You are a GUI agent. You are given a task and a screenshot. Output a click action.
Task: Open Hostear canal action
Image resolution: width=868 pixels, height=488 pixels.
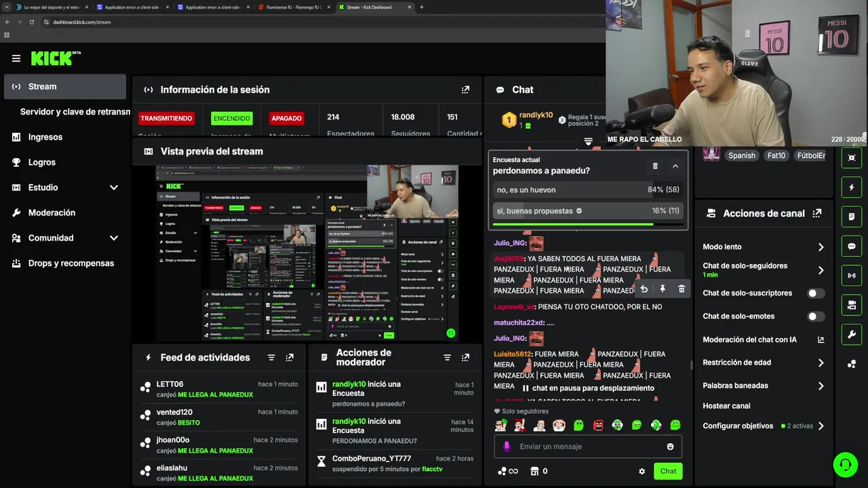[x=726, y=406]
